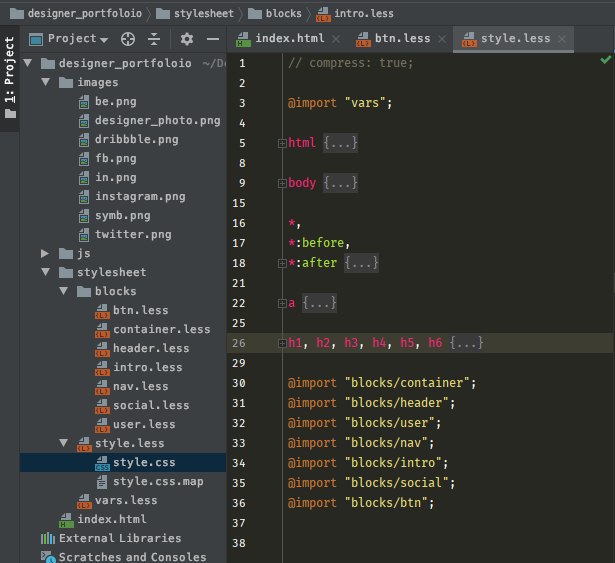Collapse the blocks folder in tree
The width and height of the screenshot is (615, 563).
coord(64,291)
